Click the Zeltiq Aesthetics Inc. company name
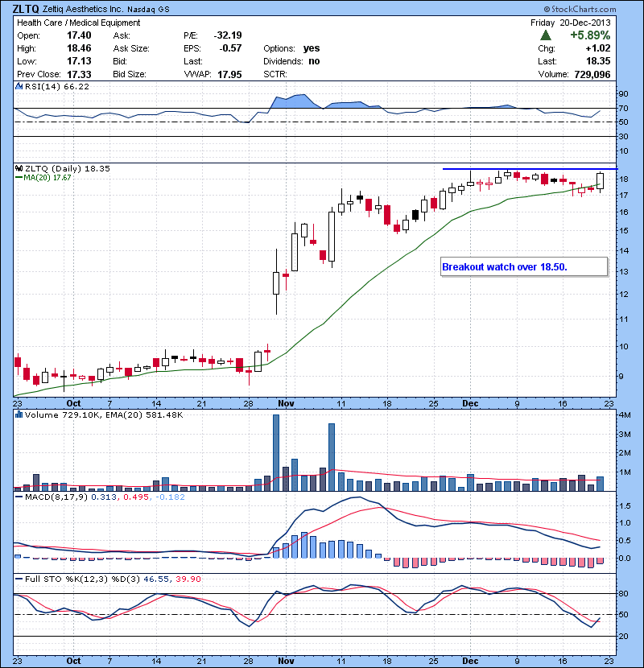 83,10
